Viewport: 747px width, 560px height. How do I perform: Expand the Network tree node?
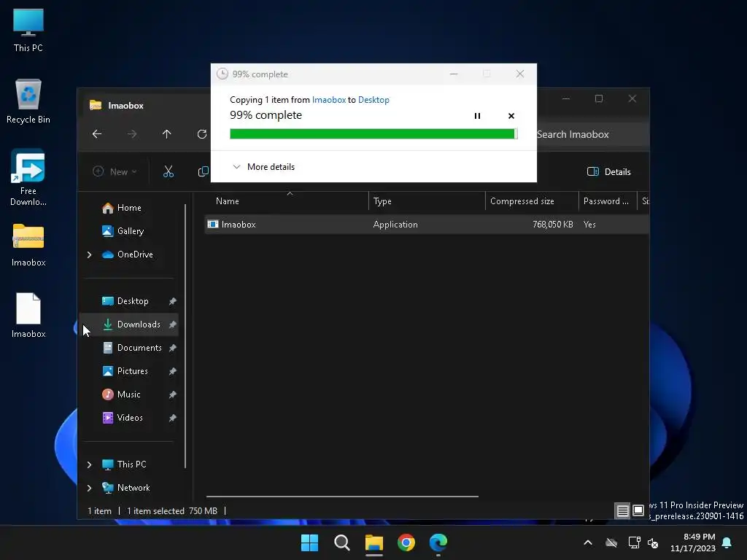coord(89,488)
